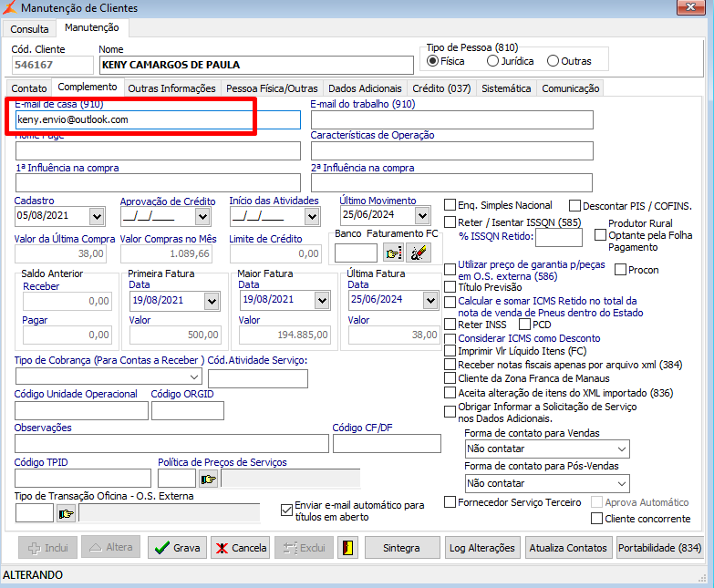Check Aceita alteração de itens do XML
The image size is (714, 588).
450,392
